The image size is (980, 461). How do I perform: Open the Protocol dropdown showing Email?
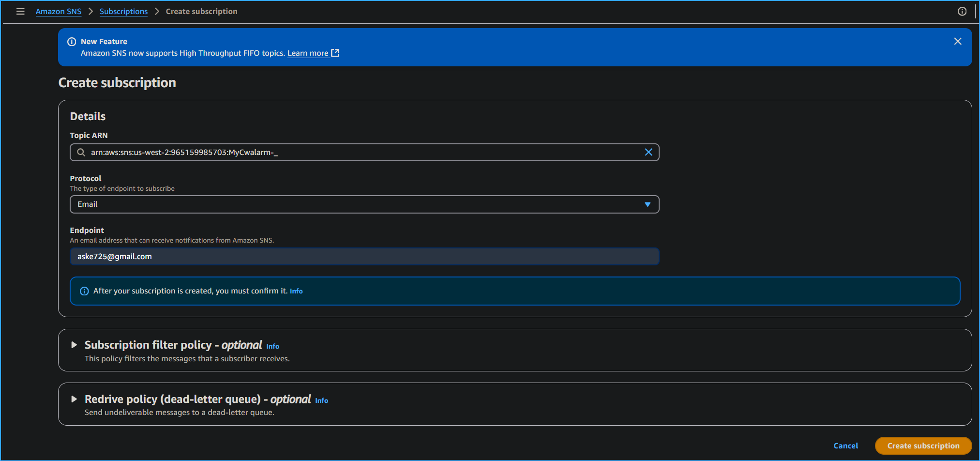click(647, 204)
